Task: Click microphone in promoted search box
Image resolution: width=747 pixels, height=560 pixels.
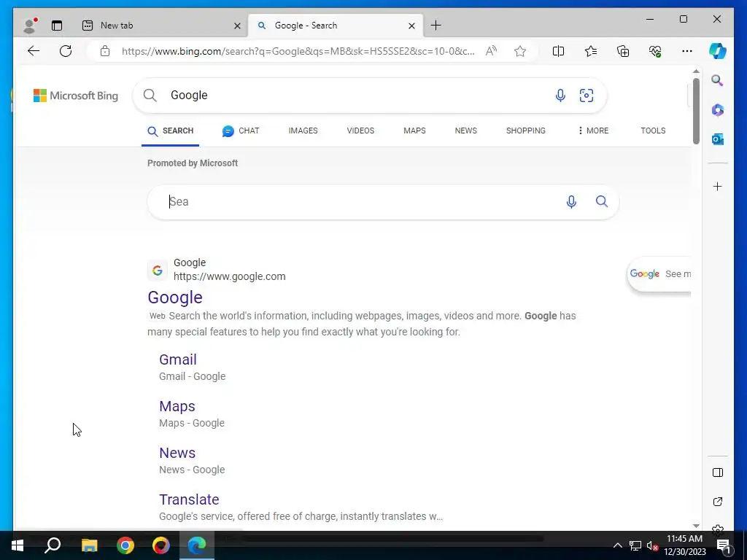Action: 571,202
